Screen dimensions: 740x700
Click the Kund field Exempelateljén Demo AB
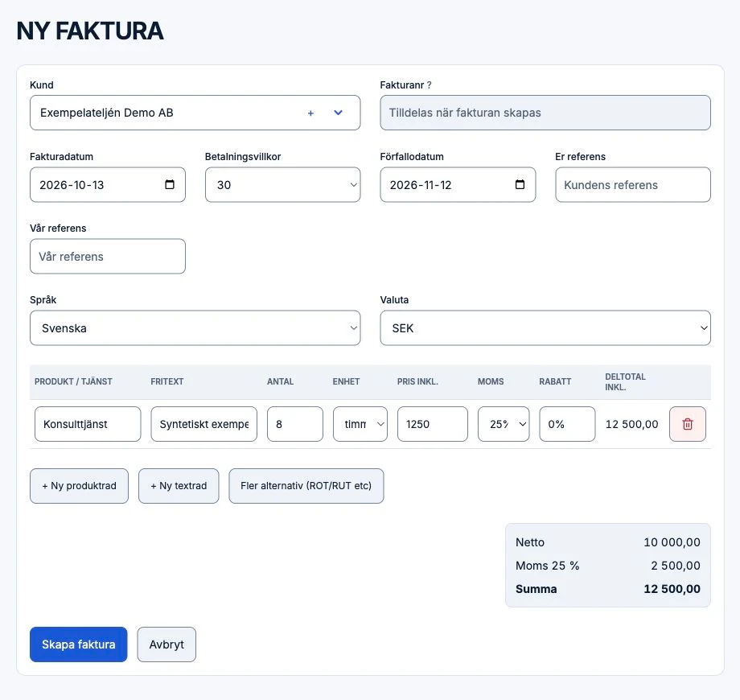point(195,113)
